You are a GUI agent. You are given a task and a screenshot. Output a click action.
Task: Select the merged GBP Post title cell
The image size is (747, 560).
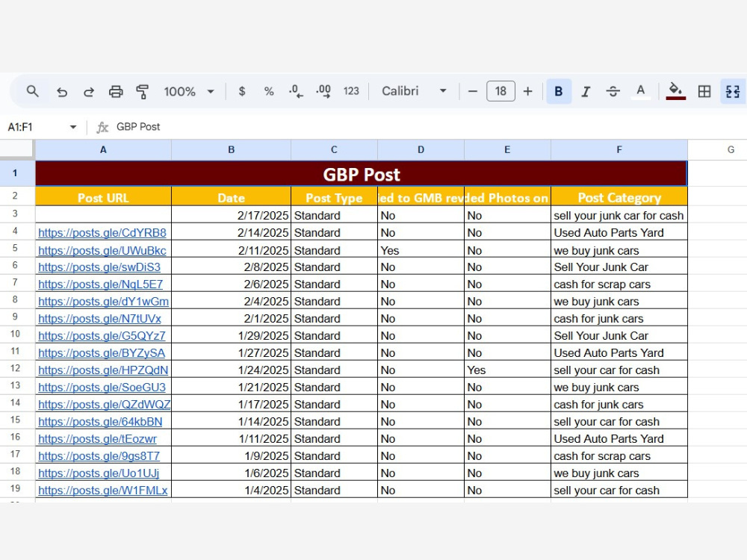click(361, 173)
